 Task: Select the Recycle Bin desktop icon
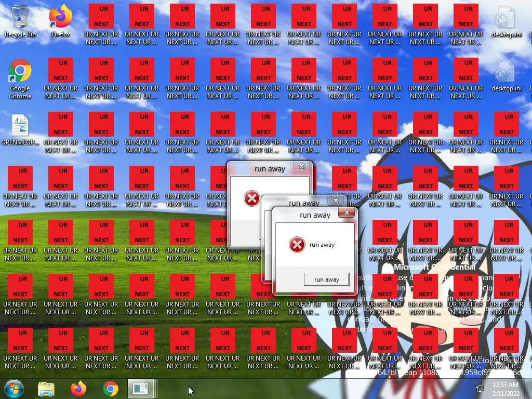pyautogui.click(x=20, y=21)
